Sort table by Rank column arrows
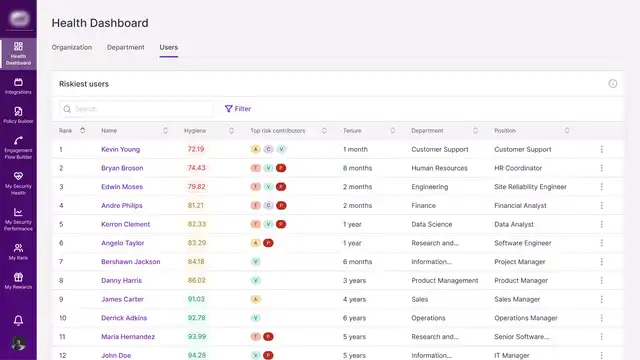The image size is (640, 360). click(82, 131)
